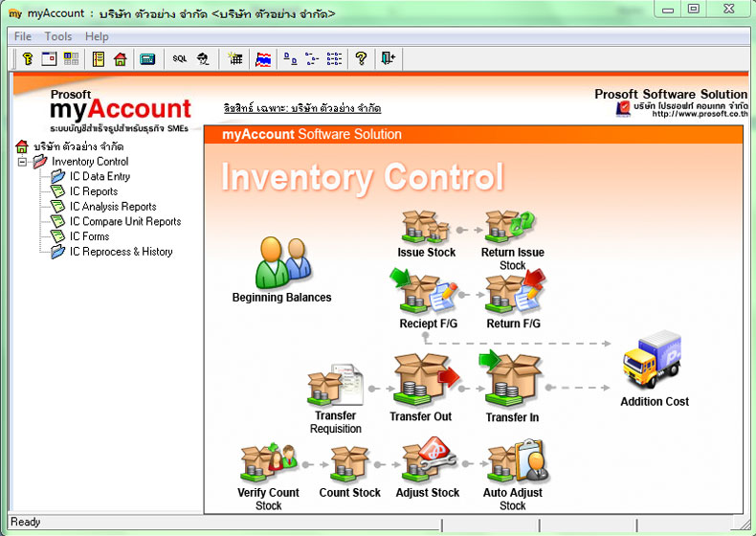Image resolution: width=756 pixels, height=536 pixels.
Task: Click the Adjust Stock icon
Action: coord(429,460)
